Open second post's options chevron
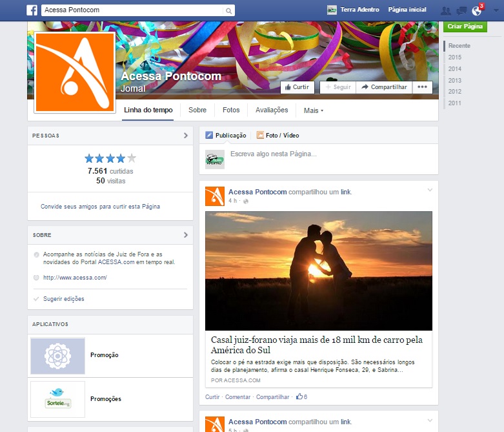This screenshot has width=504, height=432. coord(430,420)
